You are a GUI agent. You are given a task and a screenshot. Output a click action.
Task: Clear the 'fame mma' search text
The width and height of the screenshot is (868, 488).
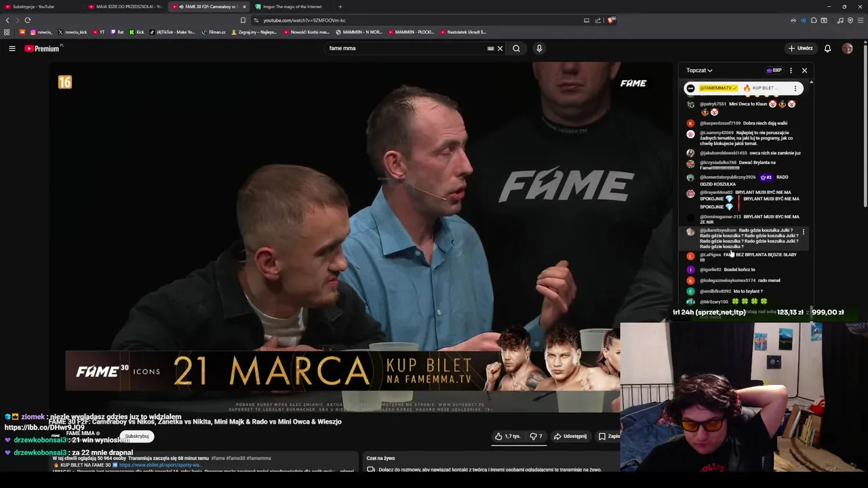click(x=500, y=48)
